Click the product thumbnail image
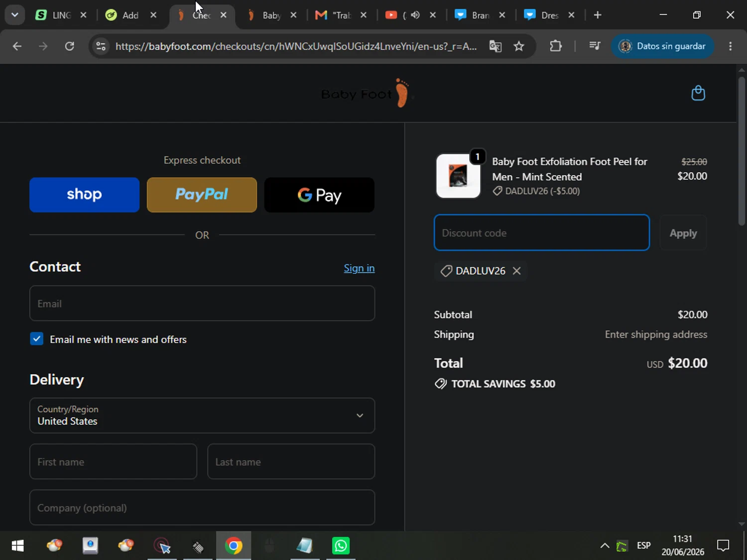Screen dimensions: 747x560 (458, 176)
